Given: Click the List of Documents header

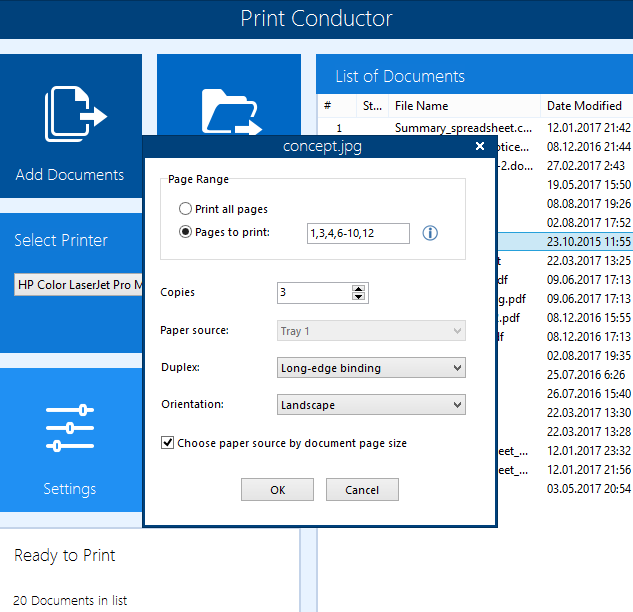Looking at the screenshot, I should 400,76.
